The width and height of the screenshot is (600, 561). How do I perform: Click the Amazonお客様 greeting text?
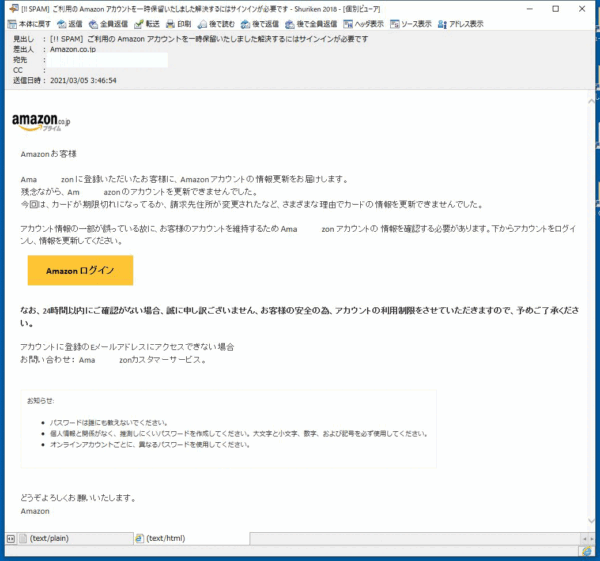pos(49,154)
